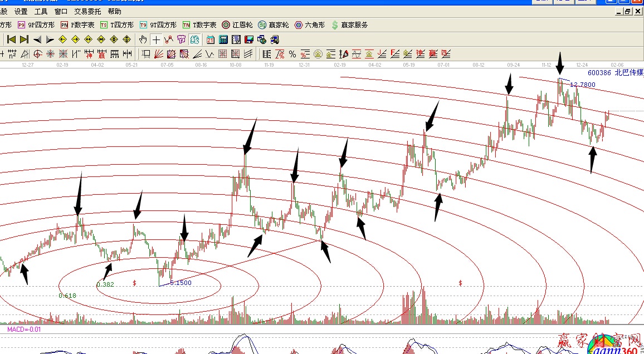This screenshot has height=354, width=644.
Task: Open the 帮助 menu
Action: (114, 11)
